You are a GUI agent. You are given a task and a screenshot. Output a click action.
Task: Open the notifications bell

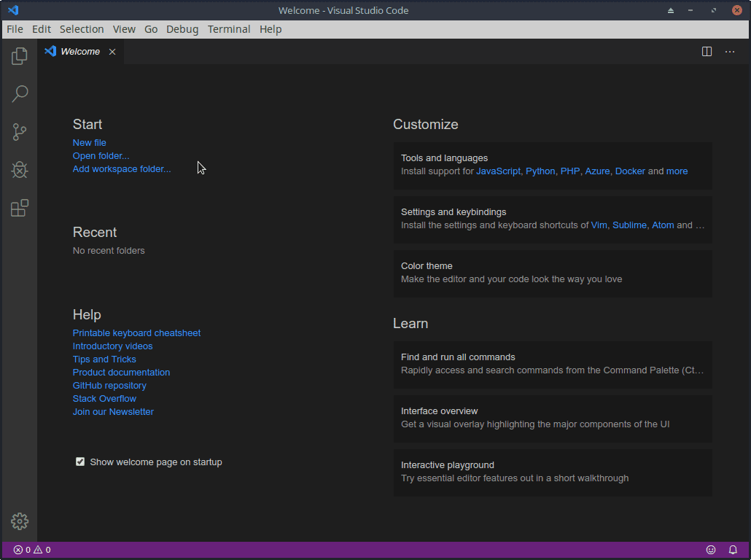click(733, 550)
